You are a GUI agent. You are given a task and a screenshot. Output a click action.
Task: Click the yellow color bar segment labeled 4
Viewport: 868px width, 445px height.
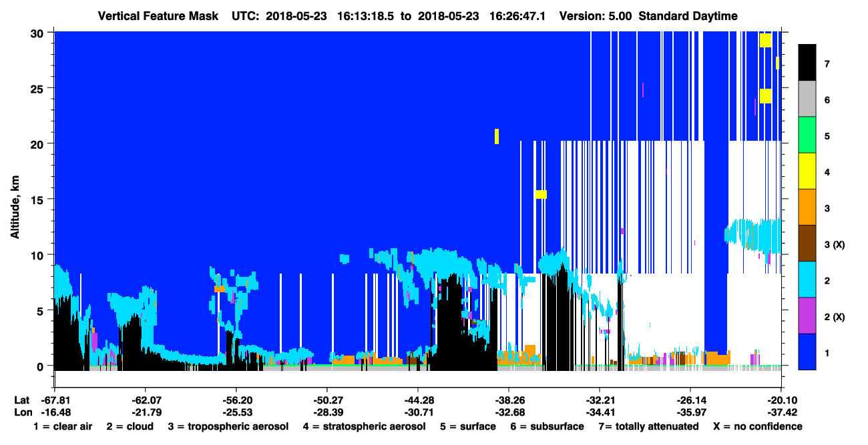click(x=807, y=171)
